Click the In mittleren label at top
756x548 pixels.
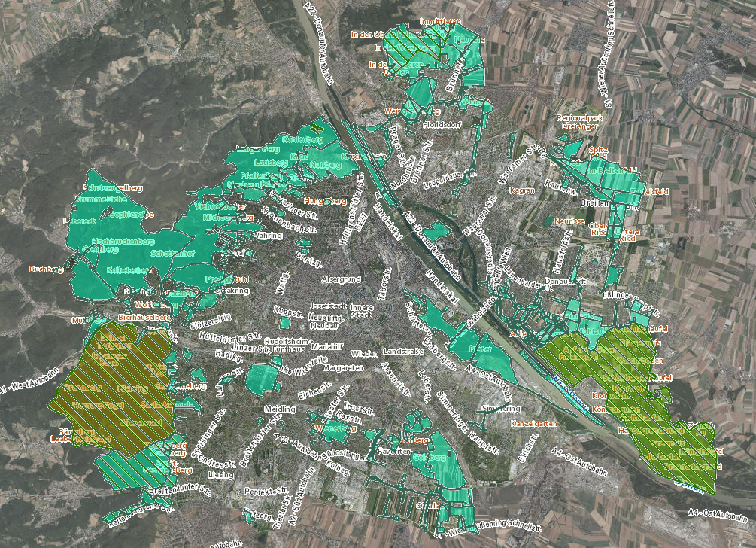point(440,21)
